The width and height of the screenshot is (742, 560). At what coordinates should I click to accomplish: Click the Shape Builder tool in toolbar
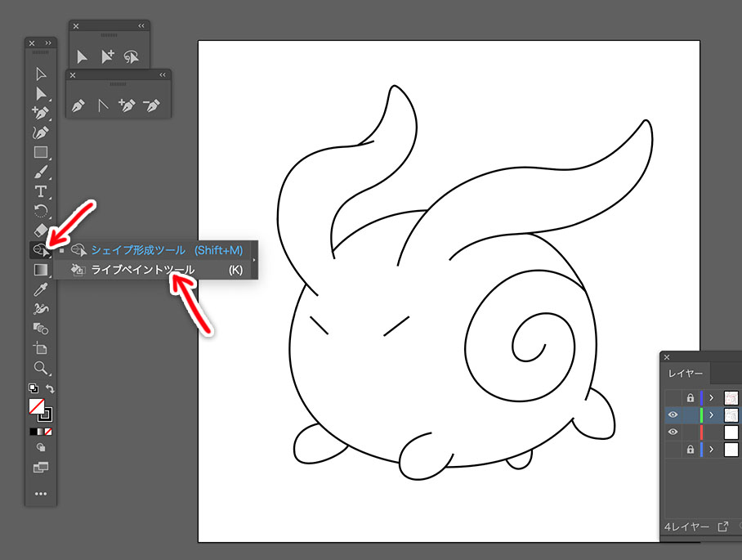tap(41, 250)
